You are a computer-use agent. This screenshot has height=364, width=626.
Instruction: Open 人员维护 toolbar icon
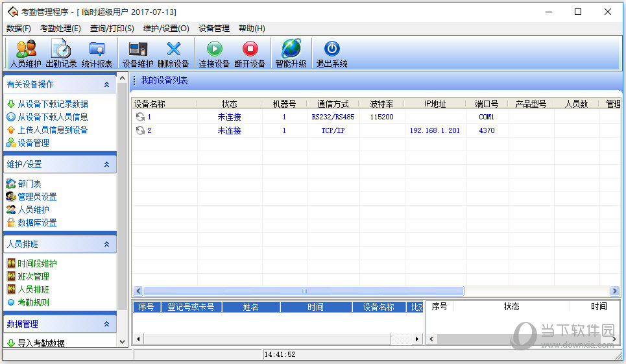(x=26, y=53)
